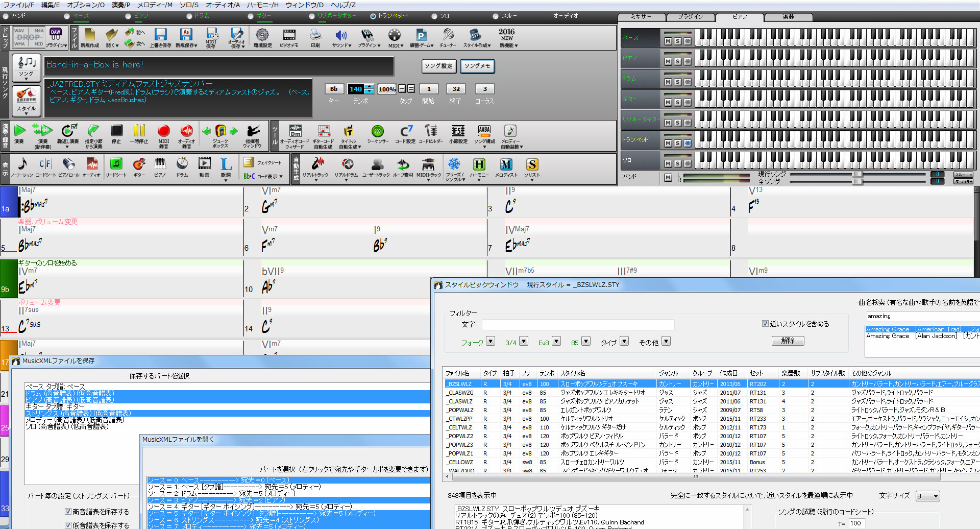Open the Piano Roll (ピアノロール) view
The width and height of the screenshot is (980, 529).
point(68,167)
